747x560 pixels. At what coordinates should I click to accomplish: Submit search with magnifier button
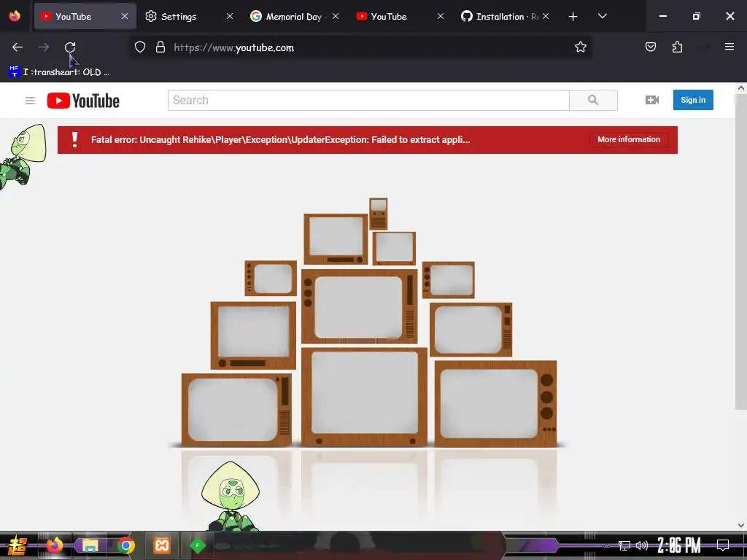[593, 100]
